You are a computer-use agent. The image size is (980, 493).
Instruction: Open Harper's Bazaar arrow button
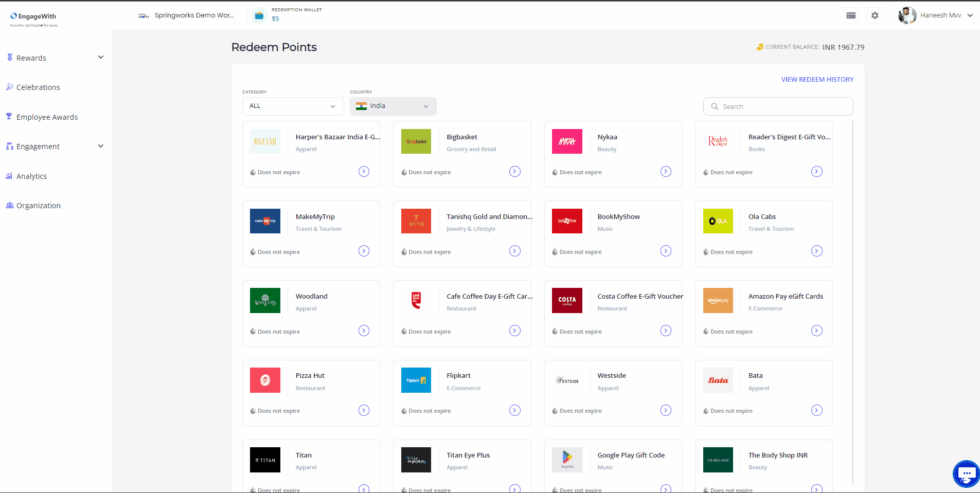(x=364, y=172)
